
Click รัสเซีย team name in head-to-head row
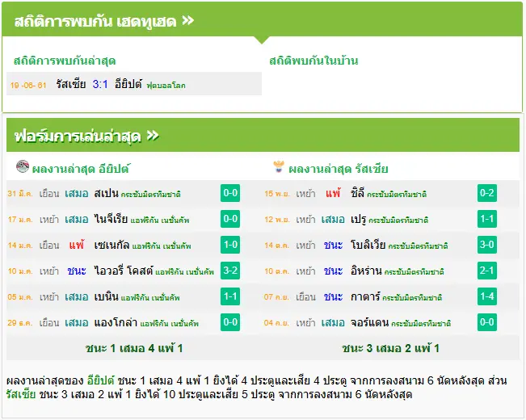(x=71, y=84)
